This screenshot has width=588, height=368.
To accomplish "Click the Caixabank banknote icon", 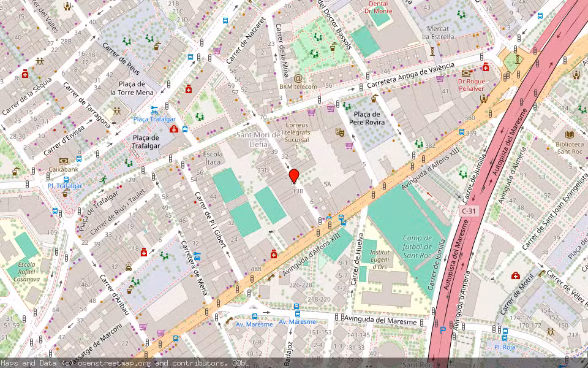I will point(64,160).
